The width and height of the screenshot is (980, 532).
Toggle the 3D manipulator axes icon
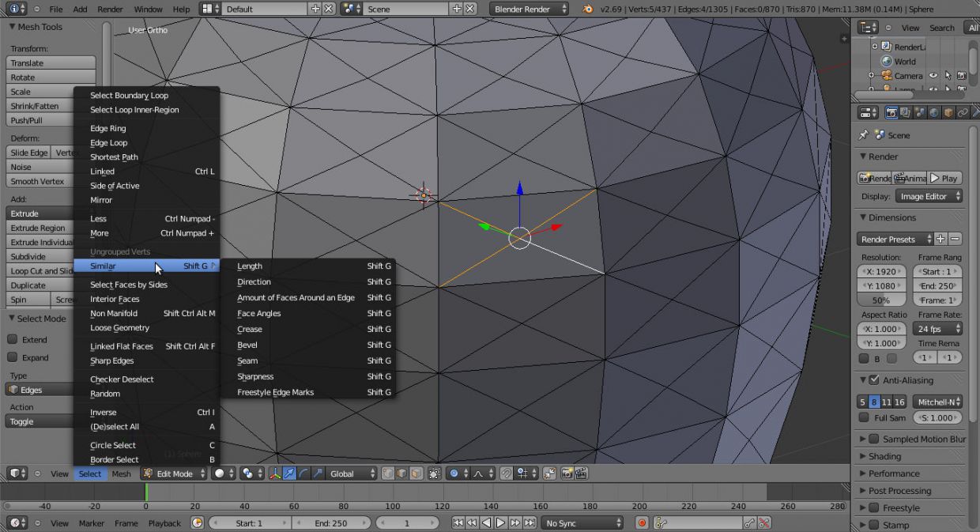275,474
